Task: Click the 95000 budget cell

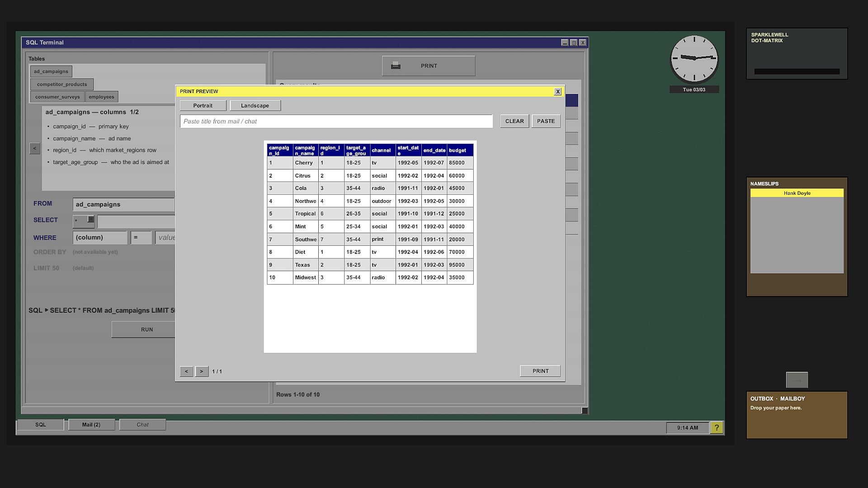Action: point(460,265)
